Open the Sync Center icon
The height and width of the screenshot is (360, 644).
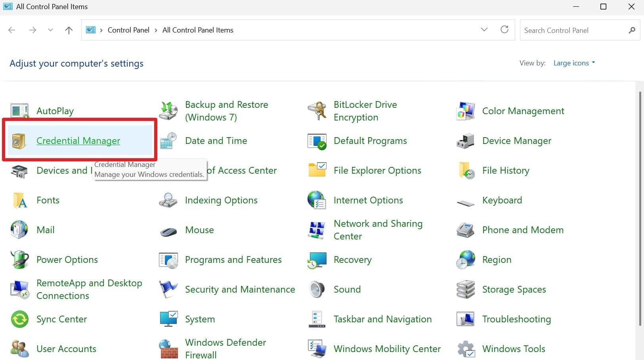coord(19,319)
